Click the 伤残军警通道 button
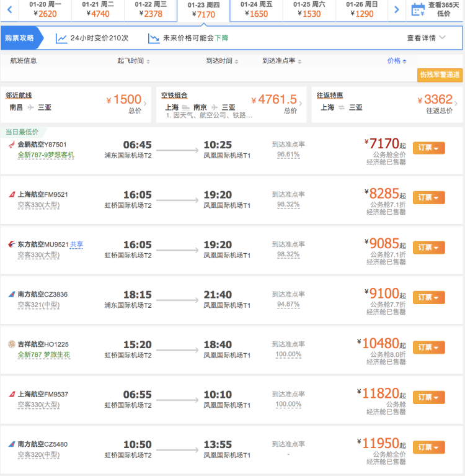465x476 pixels. pos(440,75)
